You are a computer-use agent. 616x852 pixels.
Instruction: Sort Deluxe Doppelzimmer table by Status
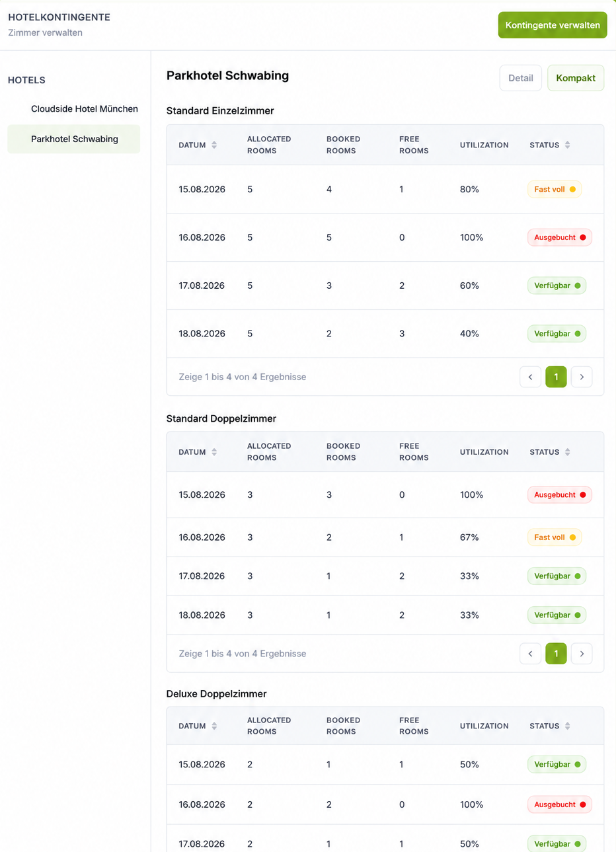[549, 726]
